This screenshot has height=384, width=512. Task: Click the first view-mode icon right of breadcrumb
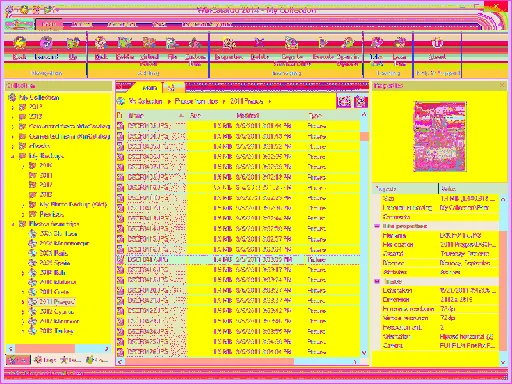point(344,101)
